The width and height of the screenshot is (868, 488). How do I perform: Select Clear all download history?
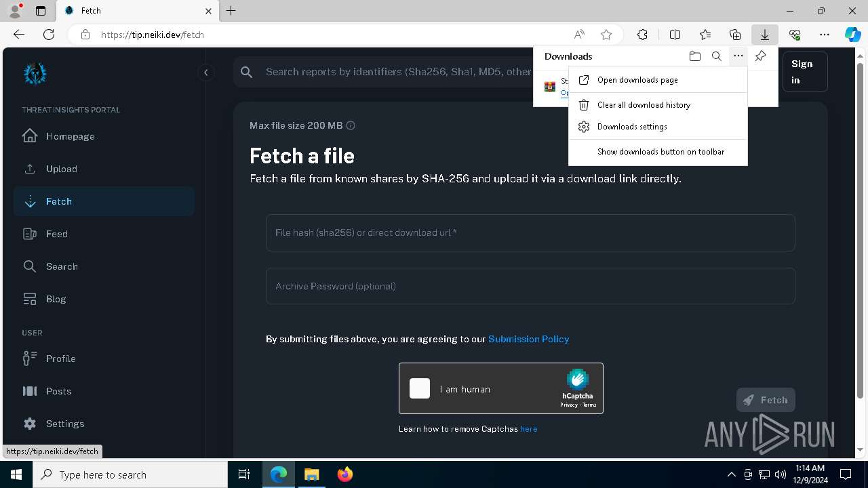pos(658,105)
